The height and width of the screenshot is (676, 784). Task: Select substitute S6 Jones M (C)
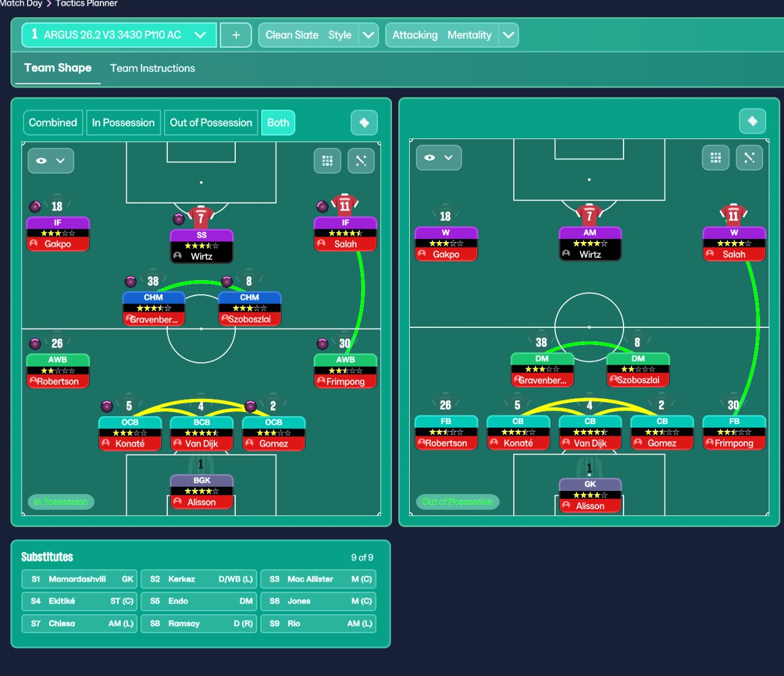pyautogui.click(x=318, y=601)
